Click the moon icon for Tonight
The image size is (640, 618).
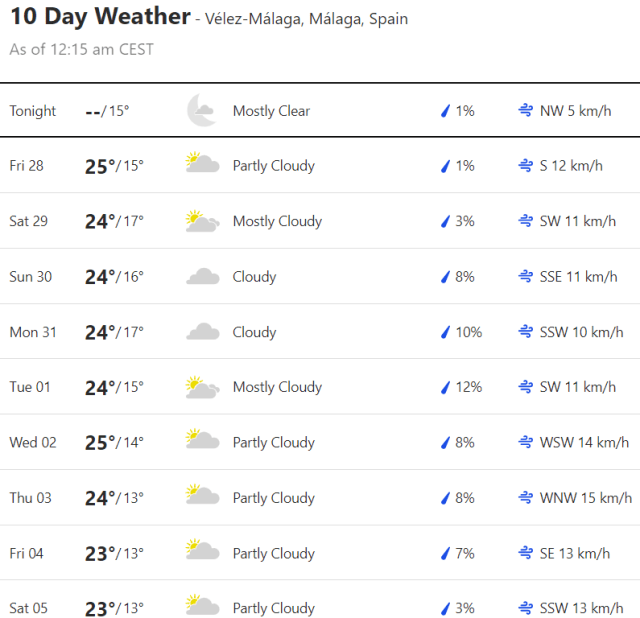[201, 111]
